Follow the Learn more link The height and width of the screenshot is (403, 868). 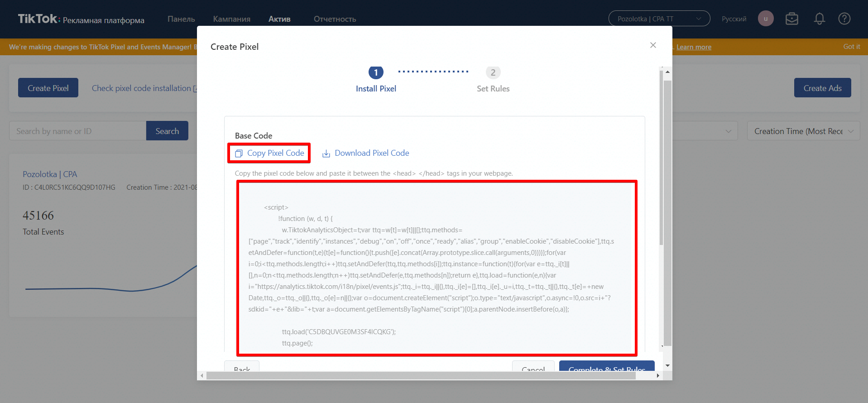click(x=694, y=47)
